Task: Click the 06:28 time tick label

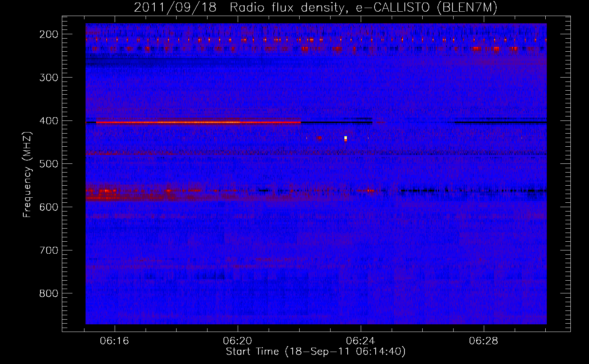Action: 484,341
